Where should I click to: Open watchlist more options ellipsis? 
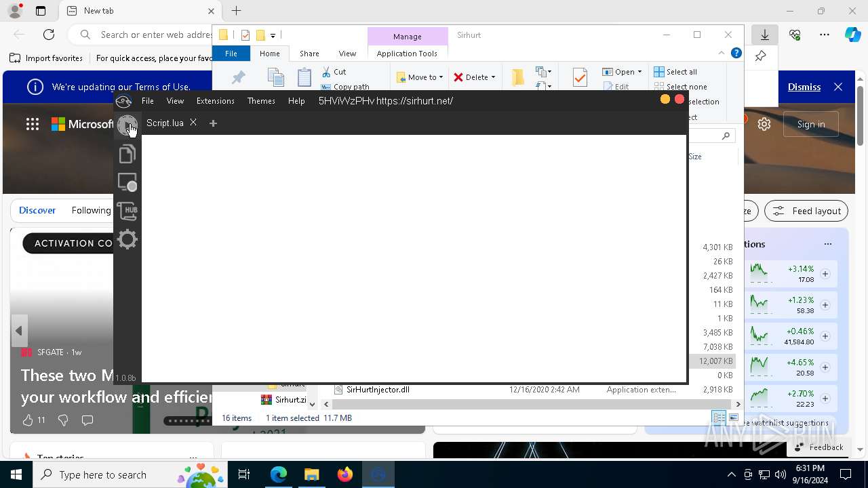click(827, 244)
